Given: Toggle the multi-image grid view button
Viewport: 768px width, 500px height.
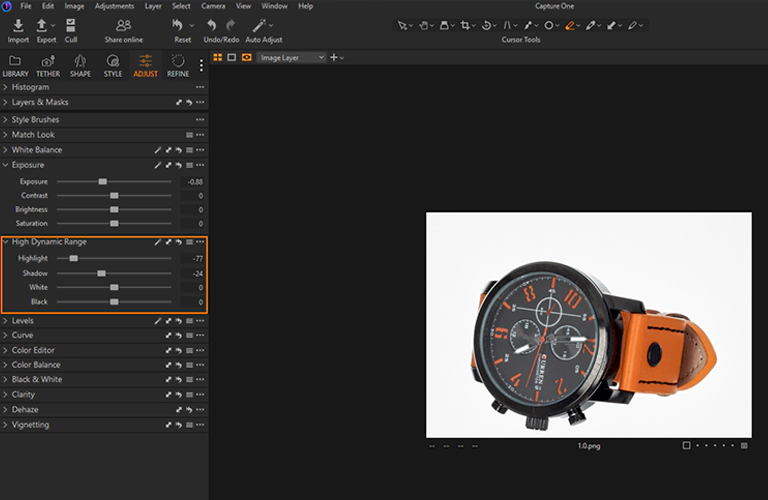Looking at the screenshot, I should pyautogui.click(x=218, y=58).
